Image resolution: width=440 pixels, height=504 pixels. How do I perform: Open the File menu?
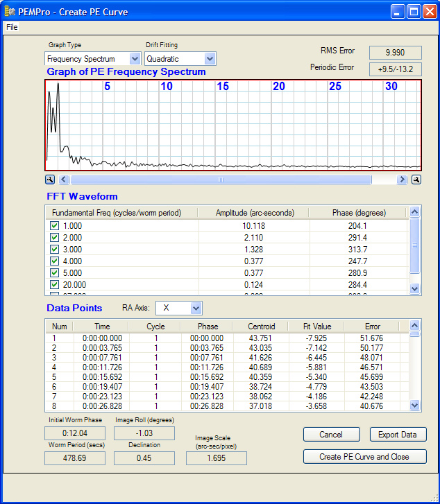(x=12, y=27)
